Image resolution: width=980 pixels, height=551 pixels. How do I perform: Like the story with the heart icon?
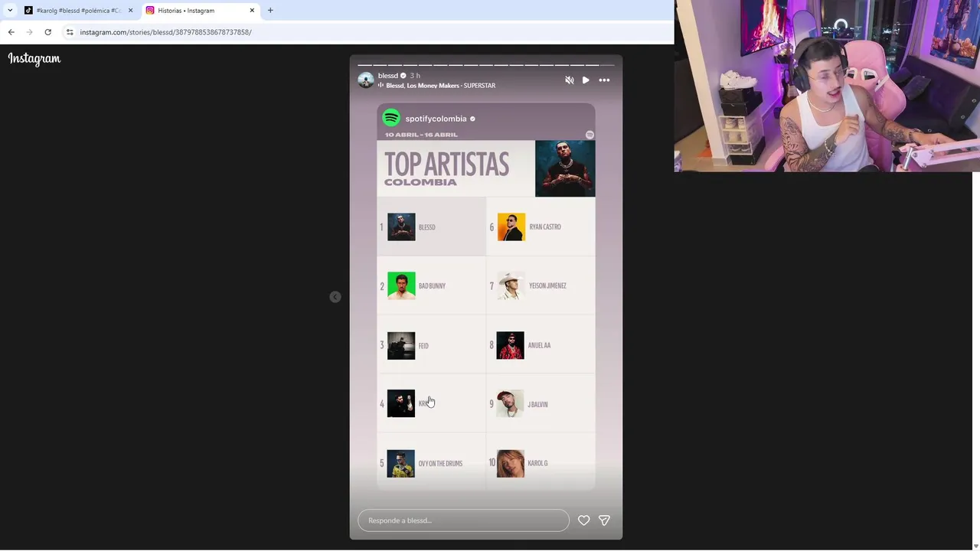point(583,520)
